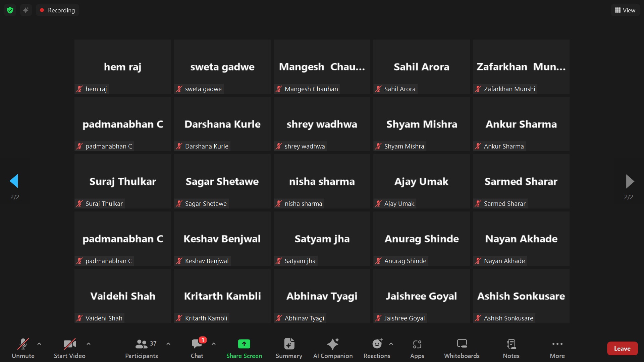Unmute the microphone
Image resolution: width=644 pixels, height=362 pixels.
click(x=23, y=348)
